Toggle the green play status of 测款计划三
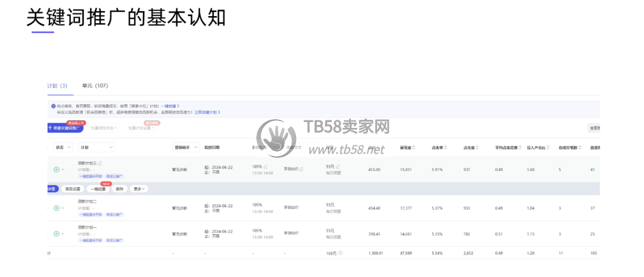 click(x=56, y=169)
